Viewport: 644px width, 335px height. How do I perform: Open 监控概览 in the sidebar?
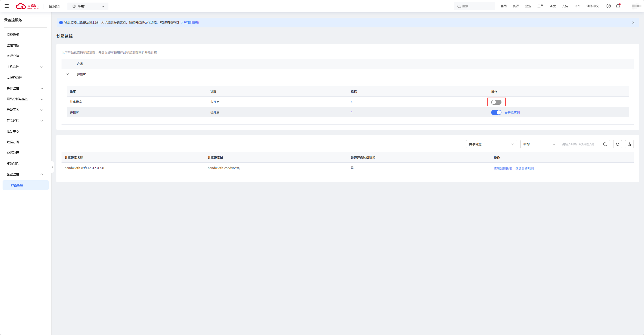tap(13, 35)
